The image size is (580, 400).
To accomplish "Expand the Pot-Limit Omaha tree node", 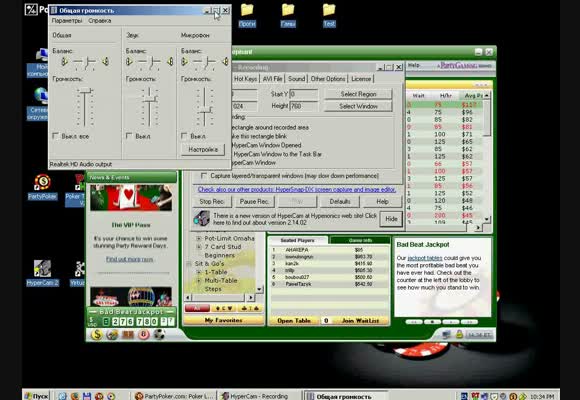I will [199, 238].
